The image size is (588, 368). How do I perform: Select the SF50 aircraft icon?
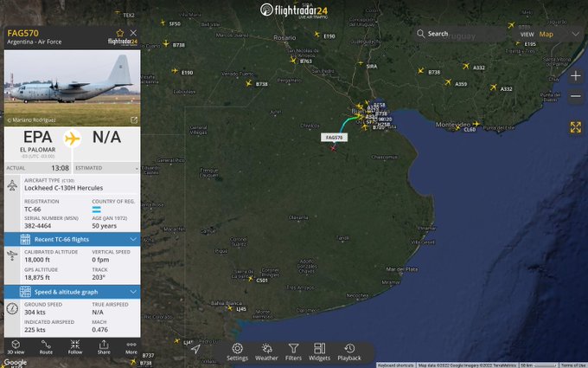[x=163, y=23]
